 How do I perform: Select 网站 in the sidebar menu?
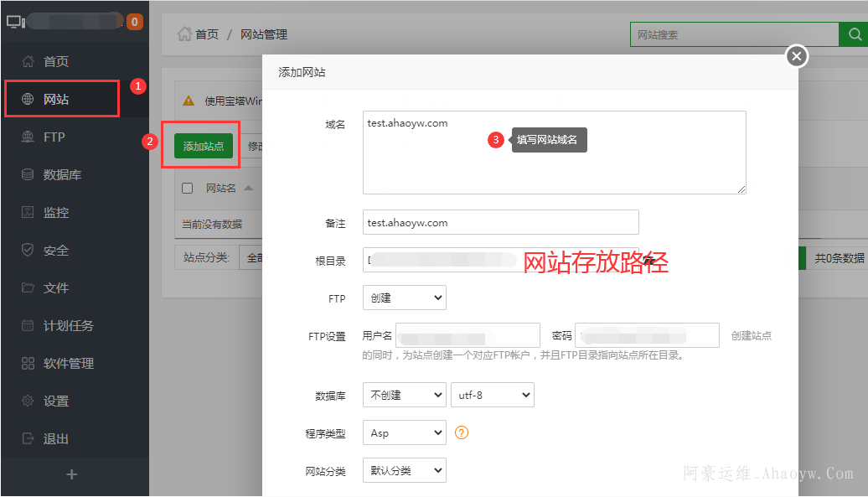[56, 100]
